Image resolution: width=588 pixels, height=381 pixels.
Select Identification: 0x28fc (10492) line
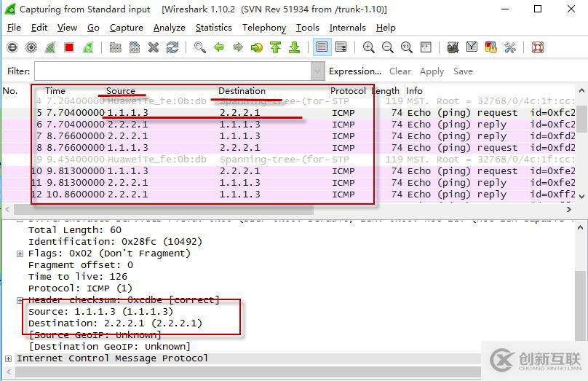(x=116, y=242)
